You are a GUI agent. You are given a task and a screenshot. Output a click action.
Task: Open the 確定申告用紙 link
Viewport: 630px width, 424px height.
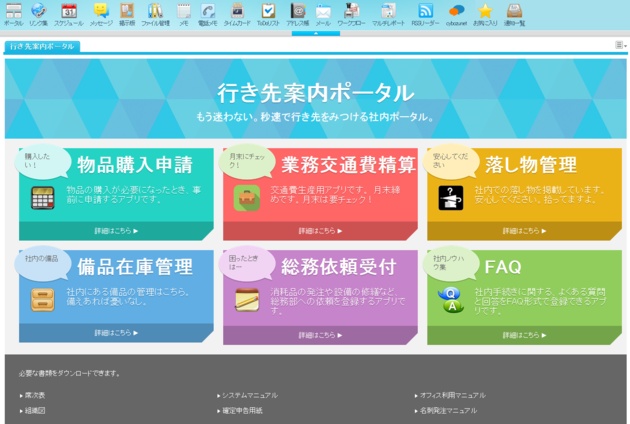coord(240,411)
